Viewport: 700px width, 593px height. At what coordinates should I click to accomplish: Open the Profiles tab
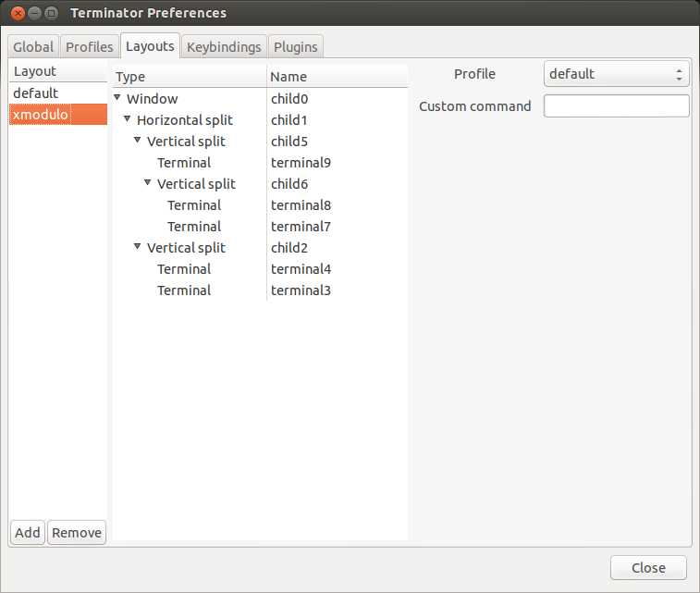[x=90, y=46]
